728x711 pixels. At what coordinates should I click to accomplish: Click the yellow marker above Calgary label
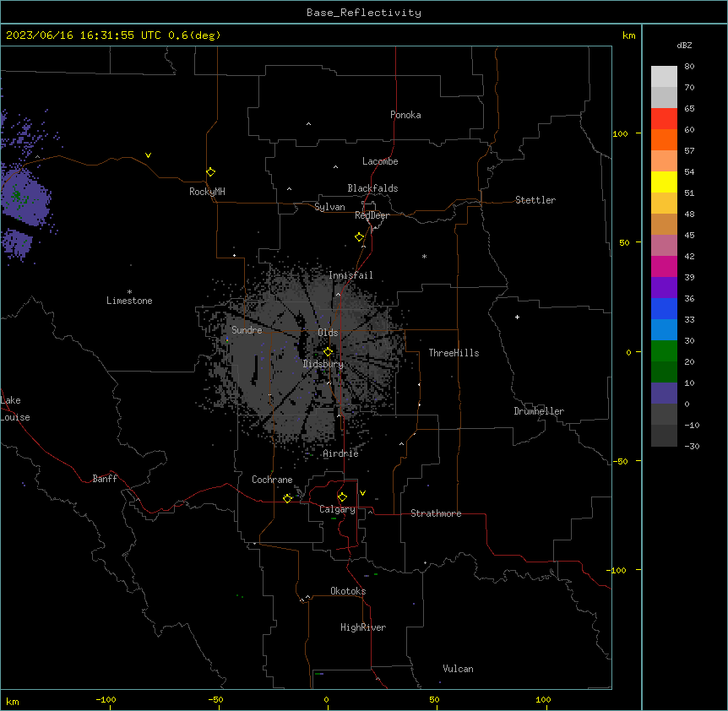click(342, 497)
